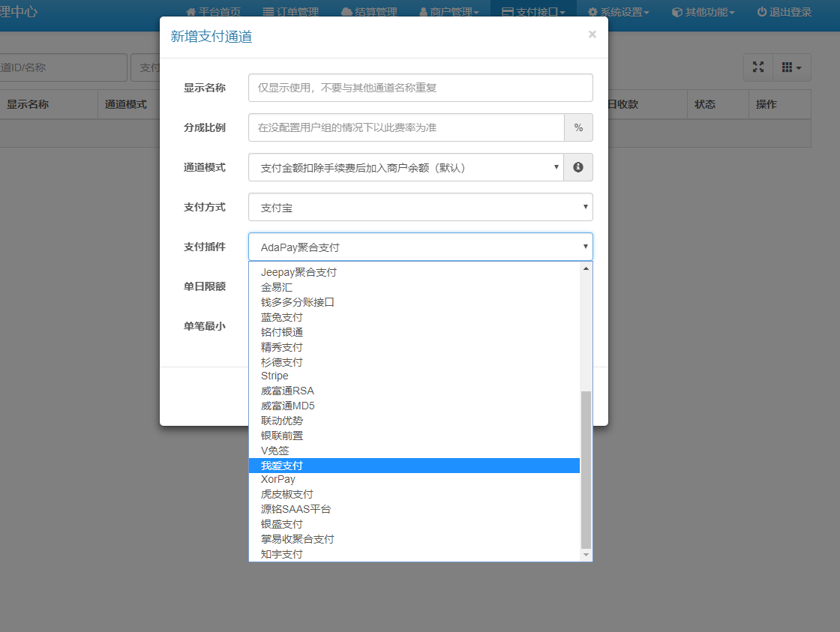Open the 通道模式 dropdown
This screenshot has height=632, width=840.
click(406, 167)
